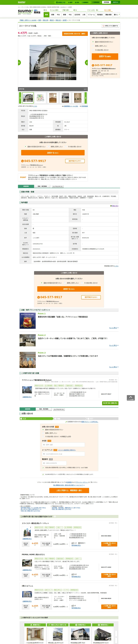Click PRIMAL HOME この店舗に問い合わせ button
This screenshot has height=644, width=138.
pos(109,575)
